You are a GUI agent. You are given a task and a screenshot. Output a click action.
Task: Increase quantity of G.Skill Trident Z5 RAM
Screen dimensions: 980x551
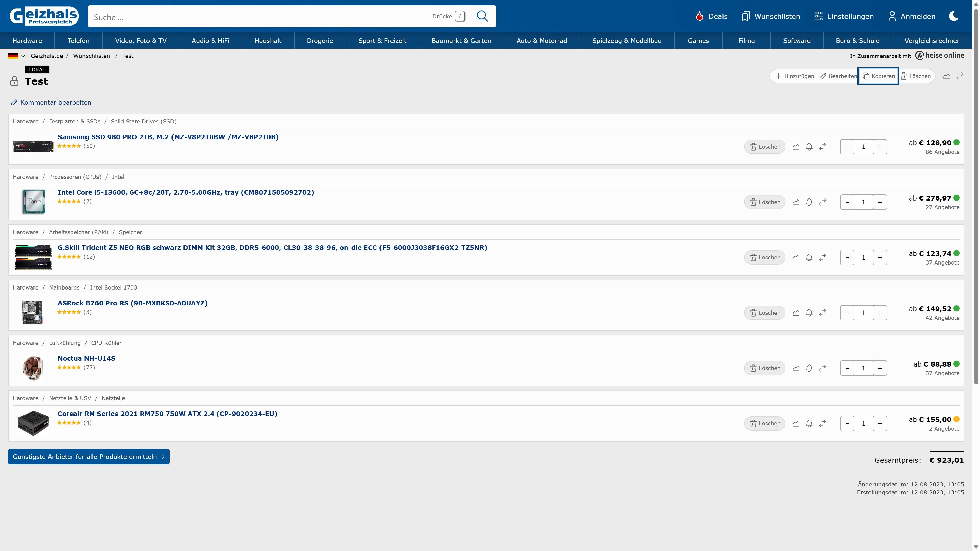pos(880,257)
